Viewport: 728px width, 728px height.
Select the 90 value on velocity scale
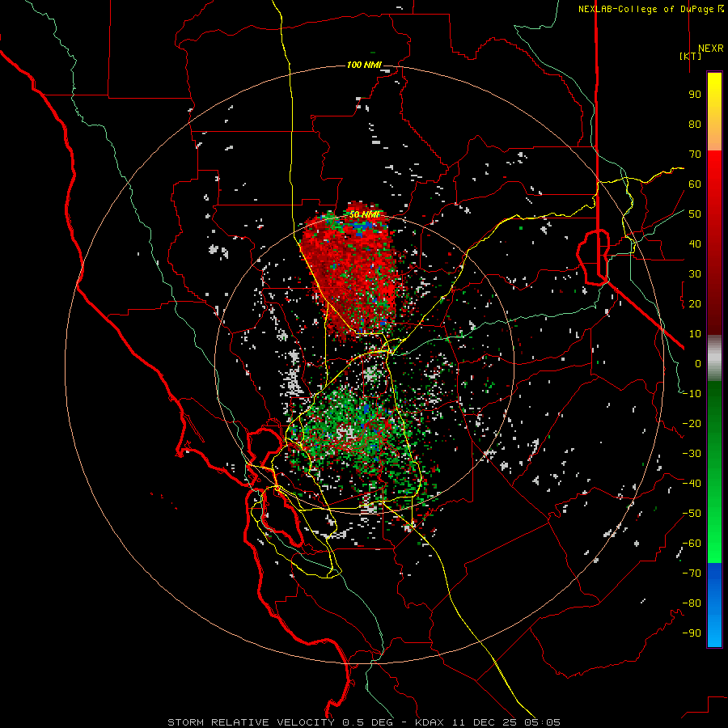point(695,95)
